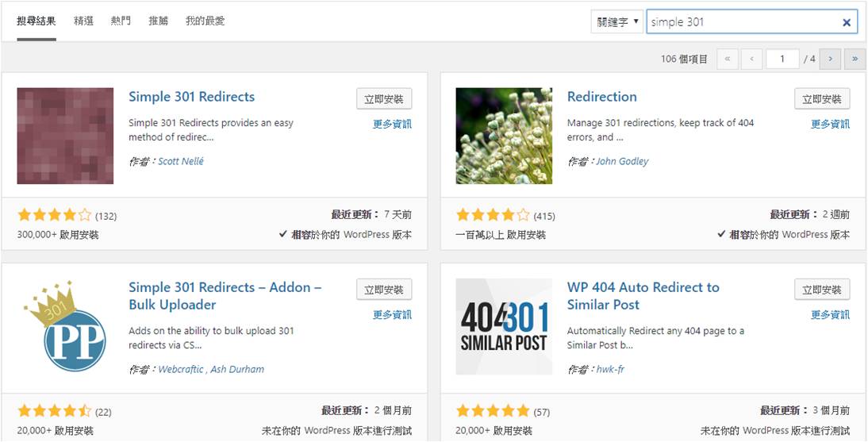Go to first page of results
868x442 pixels.
coord(728,59)
